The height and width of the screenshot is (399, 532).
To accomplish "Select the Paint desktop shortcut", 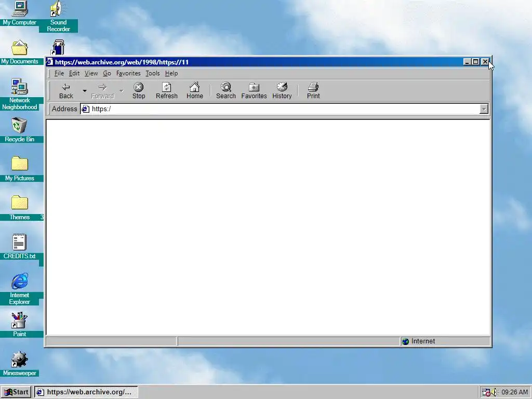I will (x=20, y=325).
